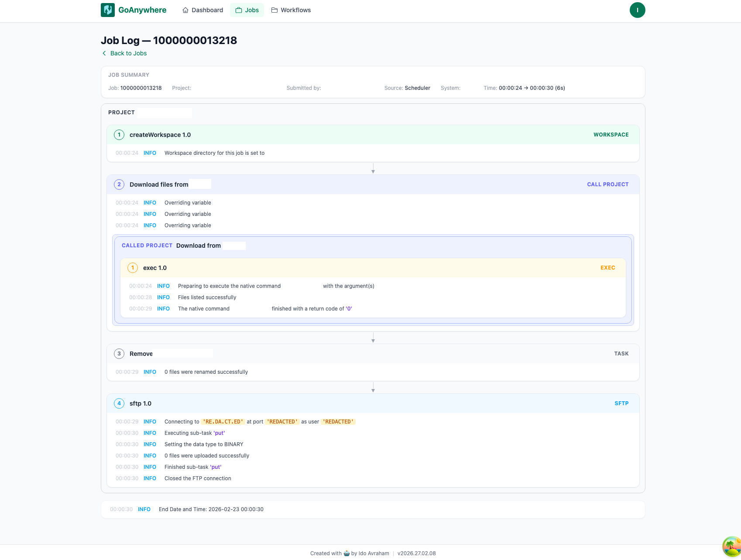This screenshot has height=560, width=741.
Task: Expand the arrow above the sftp section
Action: 373,388
